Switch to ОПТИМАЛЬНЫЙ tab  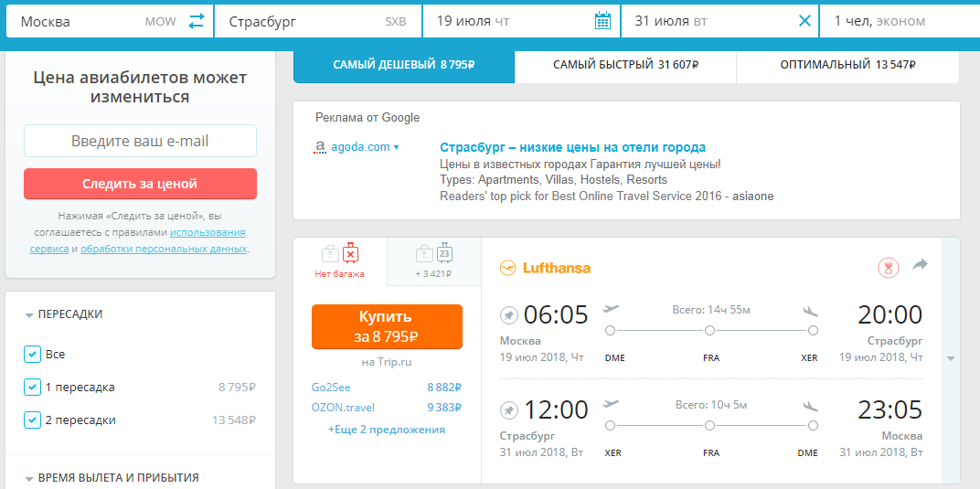coord(847,65)
